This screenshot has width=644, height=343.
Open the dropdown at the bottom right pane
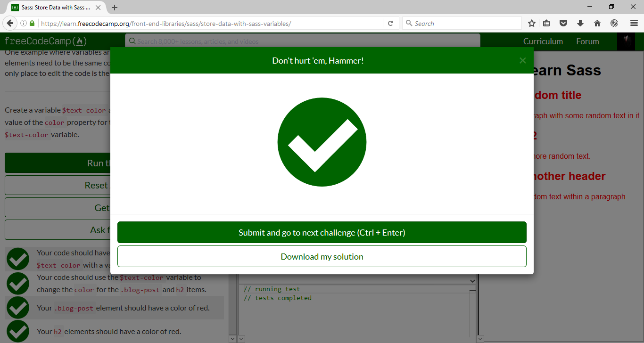(479, 338)
